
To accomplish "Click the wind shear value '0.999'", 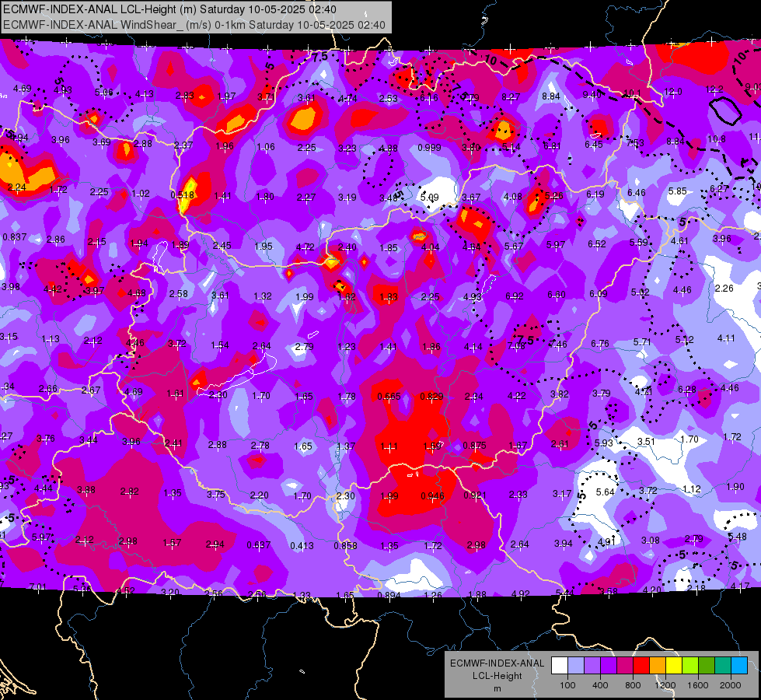I will 429,147.
